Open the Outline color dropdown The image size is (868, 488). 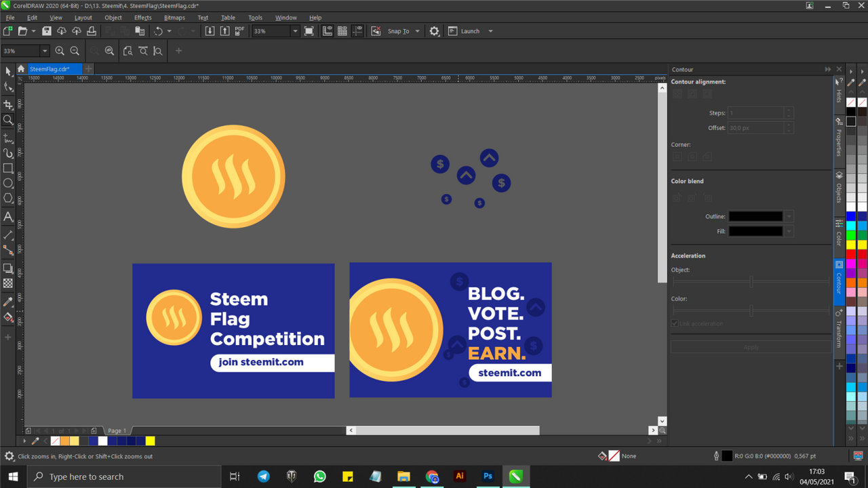click(x=789, y=217)
